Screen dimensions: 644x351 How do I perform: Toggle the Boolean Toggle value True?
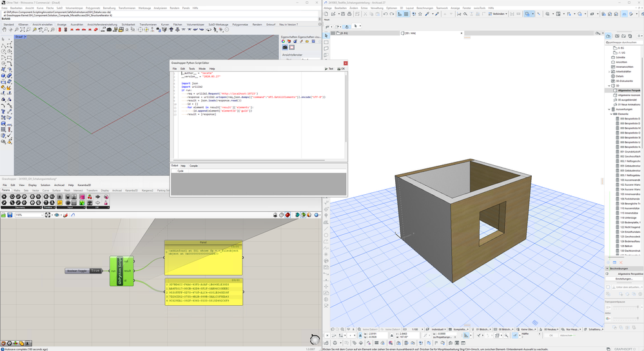click(95, 271)
